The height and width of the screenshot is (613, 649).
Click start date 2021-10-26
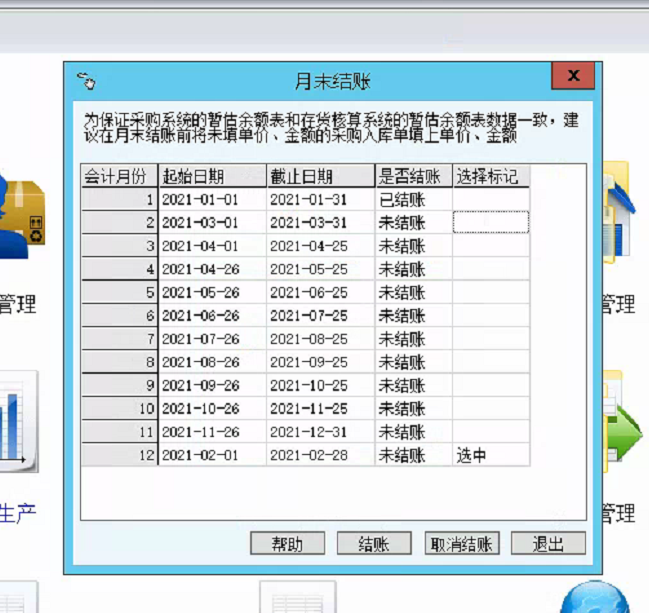click(x=212, y=409)
